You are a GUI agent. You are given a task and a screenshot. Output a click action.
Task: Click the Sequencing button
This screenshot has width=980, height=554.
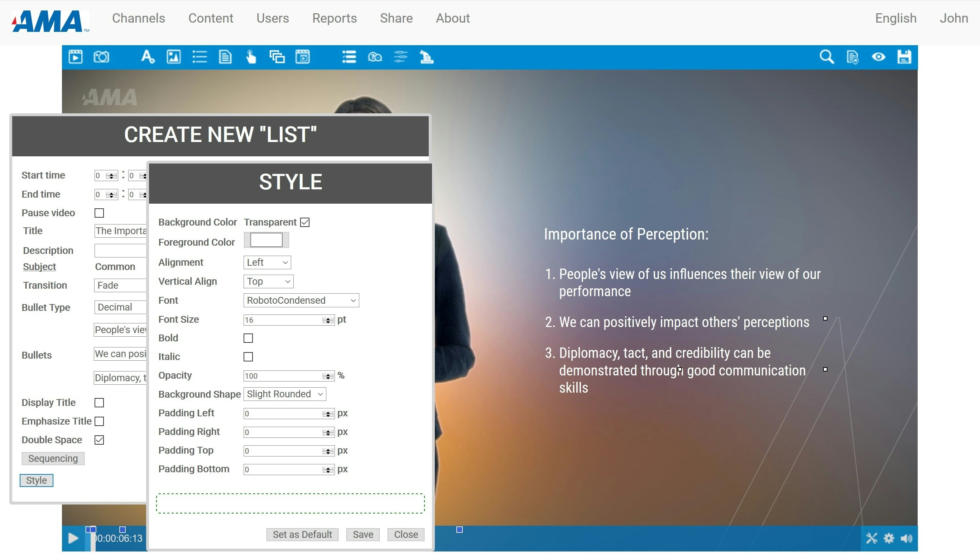pos(53,458)
